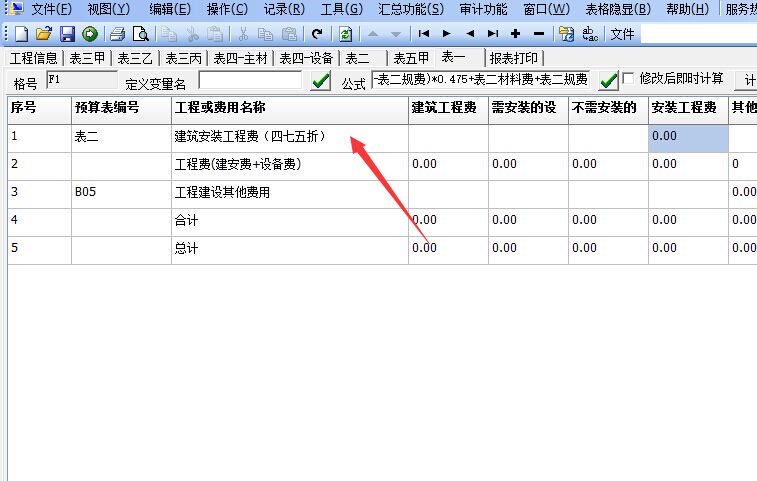Screen dimensions: 757x481
Task: Click the 定义变量名 input field
Action: 250,80
